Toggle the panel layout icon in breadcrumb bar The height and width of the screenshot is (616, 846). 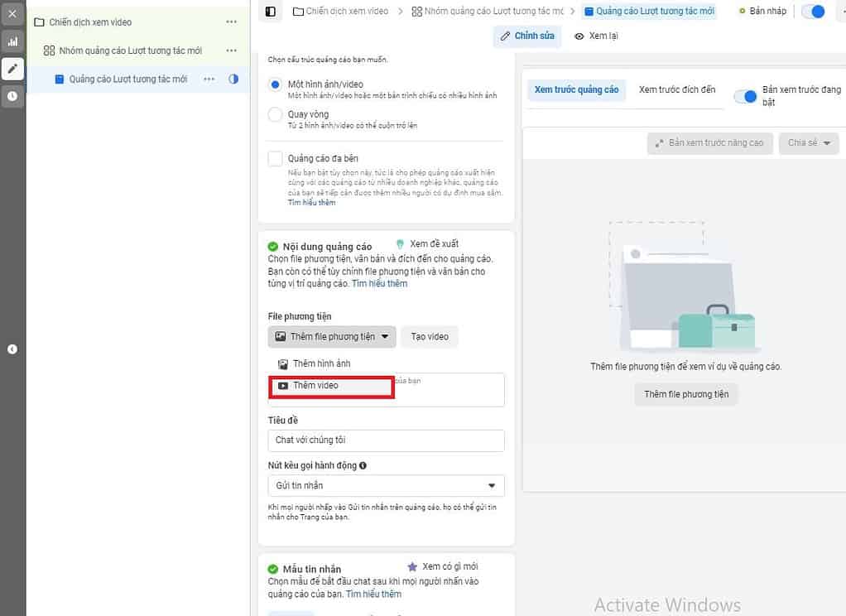pyautogui.click(x=270, y=12)
